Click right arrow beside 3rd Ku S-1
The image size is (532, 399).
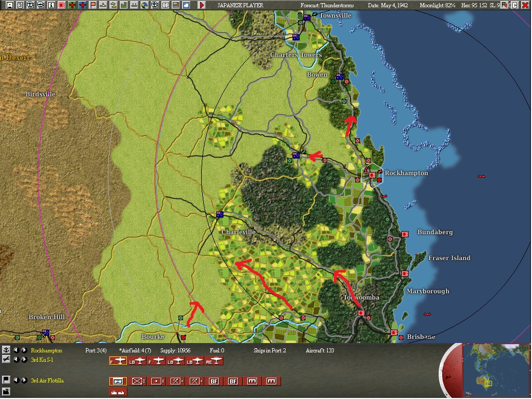coord(24,359)
